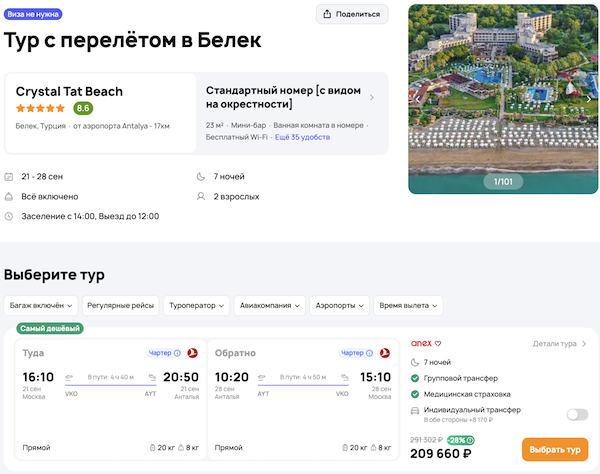The image size is (600, 474).
Task: Click the green 8.6 rating badge
Action: pyautogui.click(x=83, y=108)
